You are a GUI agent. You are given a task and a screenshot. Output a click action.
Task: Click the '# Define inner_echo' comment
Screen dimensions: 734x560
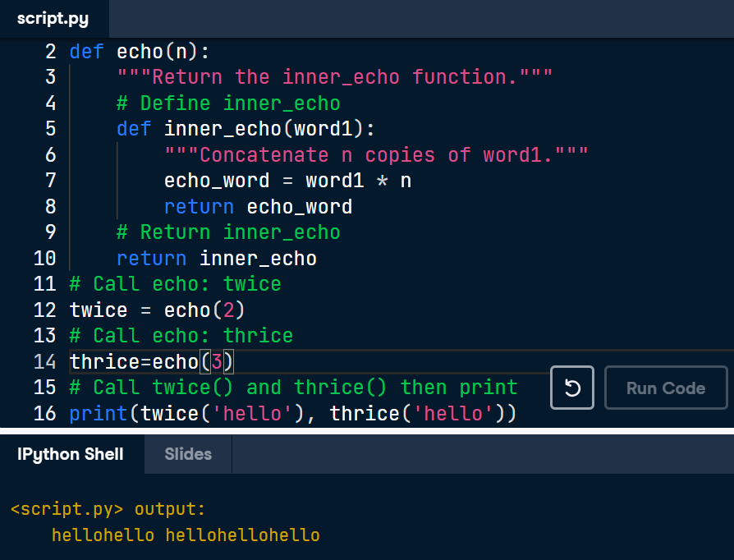point(228,103)
